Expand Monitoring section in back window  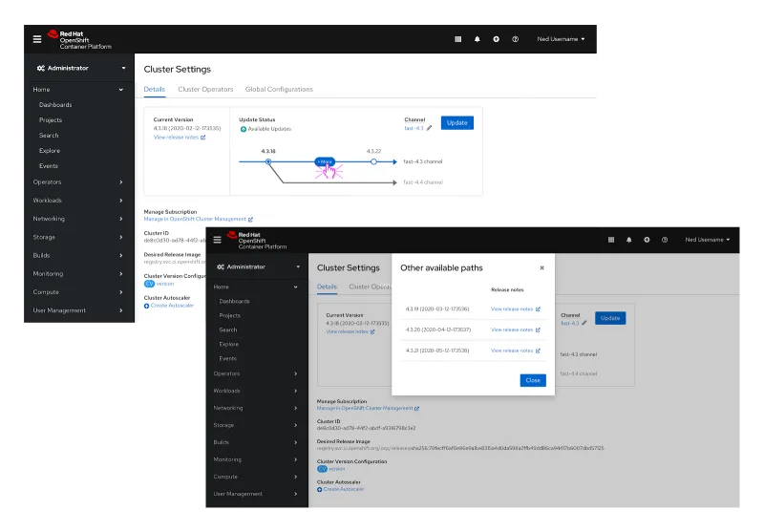(x=78, y=274)
